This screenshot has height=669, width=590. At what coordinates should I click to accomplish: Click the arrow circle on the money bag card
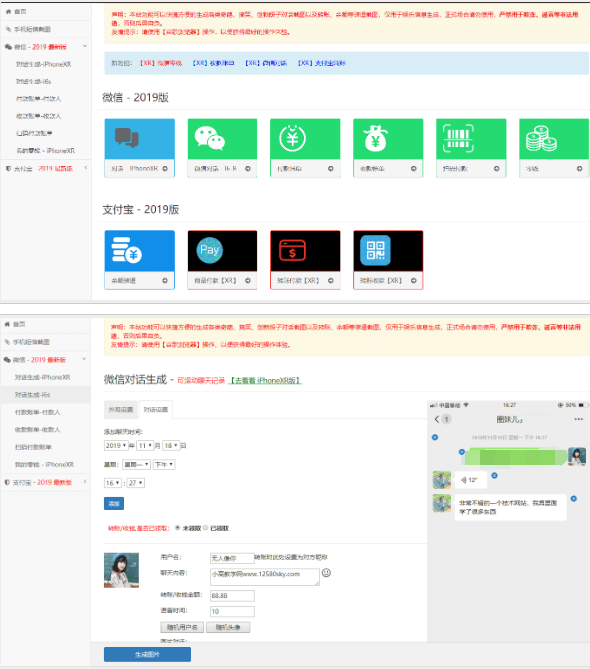tap(413, 169)
